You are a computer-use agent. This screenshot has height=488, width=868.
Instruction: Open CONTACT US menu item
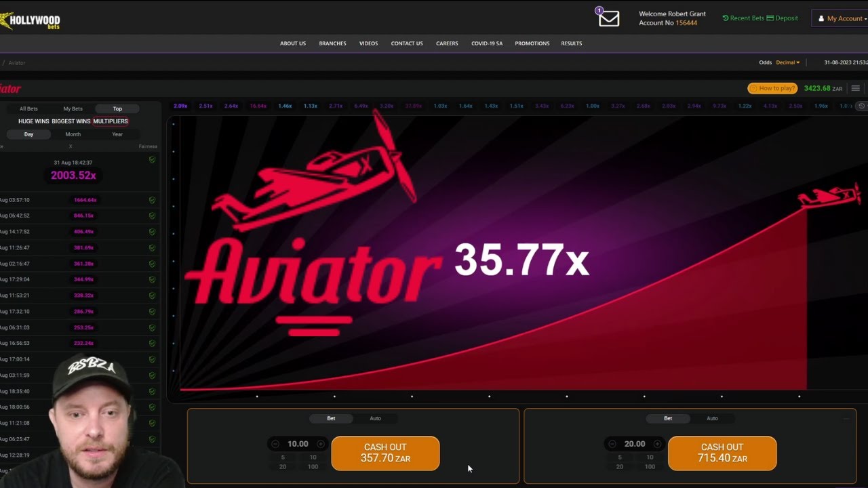407,43
